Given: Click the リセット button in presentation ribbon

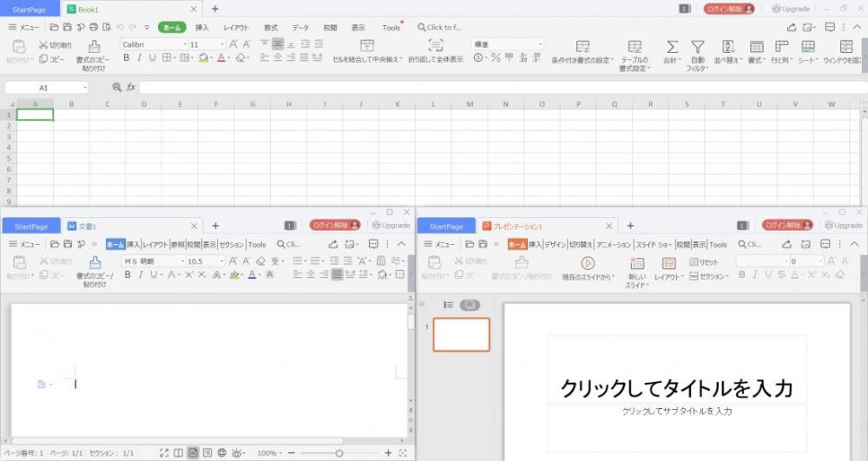Looking at the screenshot, I should [704, 261].
